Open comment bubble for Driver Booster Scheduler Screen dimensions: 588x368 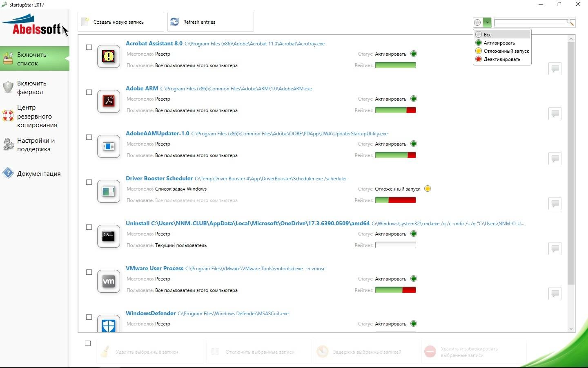coord(555,204)
